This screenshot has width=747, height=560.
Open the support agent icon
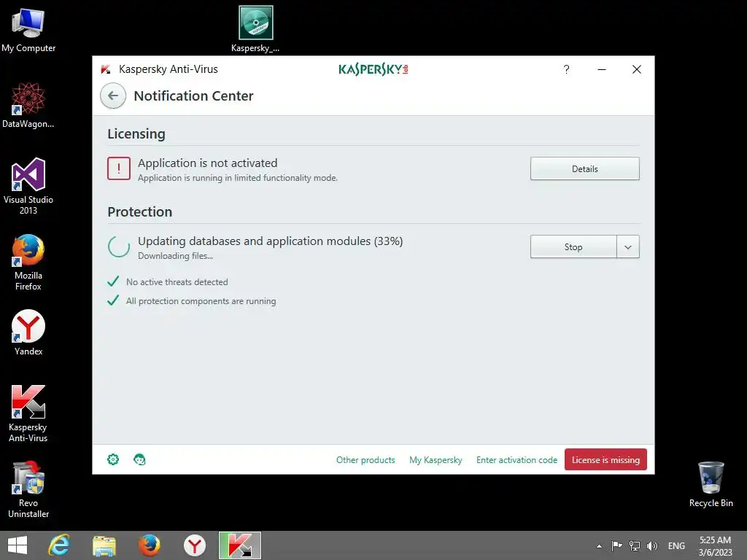click(139, 459)
